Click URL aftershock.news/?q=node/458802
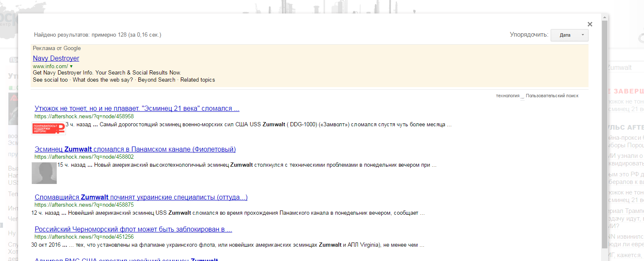The image size is (644, 261). click(x=84, y=157)
